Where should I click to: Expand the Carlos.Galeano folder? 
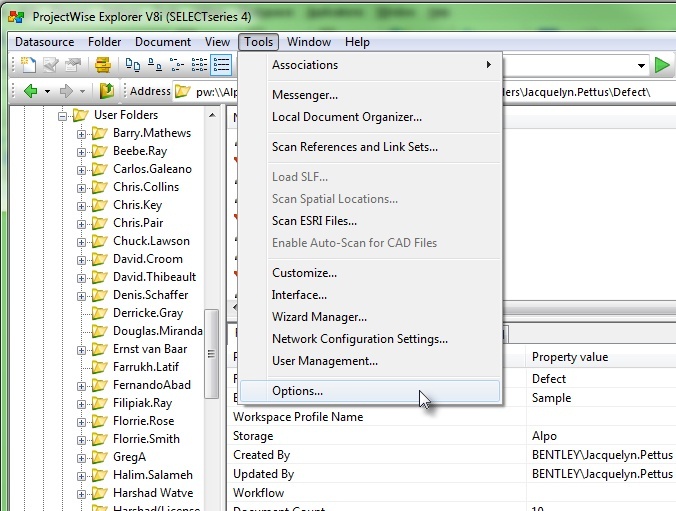point(81,170)
